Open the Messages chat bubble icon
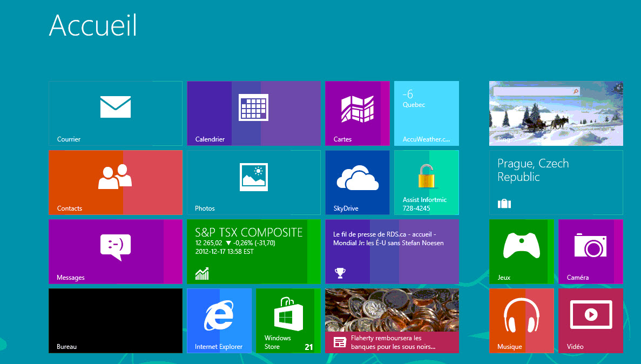The height and width of the screenshot is (364, 641). [116, 247]
